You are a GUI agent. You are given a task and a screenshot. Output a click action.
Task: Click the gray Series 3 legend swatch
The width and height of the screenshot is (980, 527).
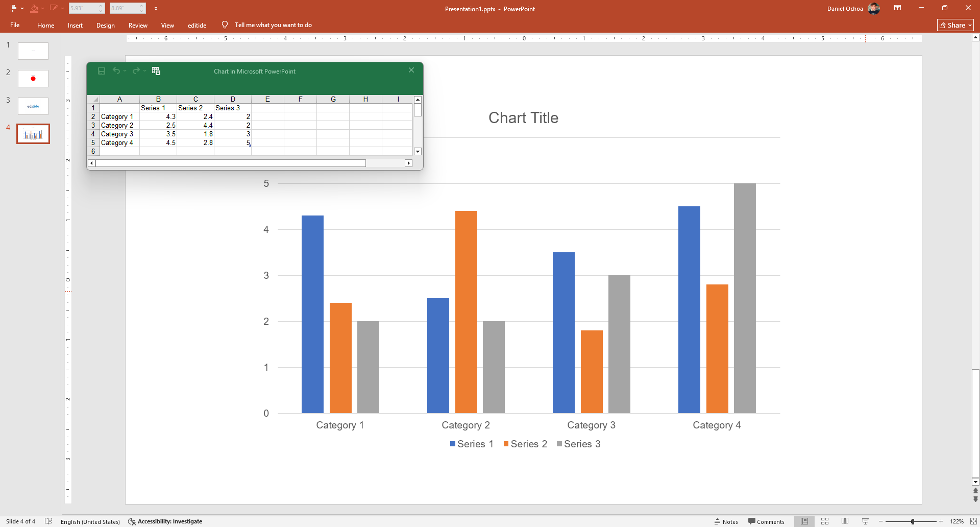[559, 444]
